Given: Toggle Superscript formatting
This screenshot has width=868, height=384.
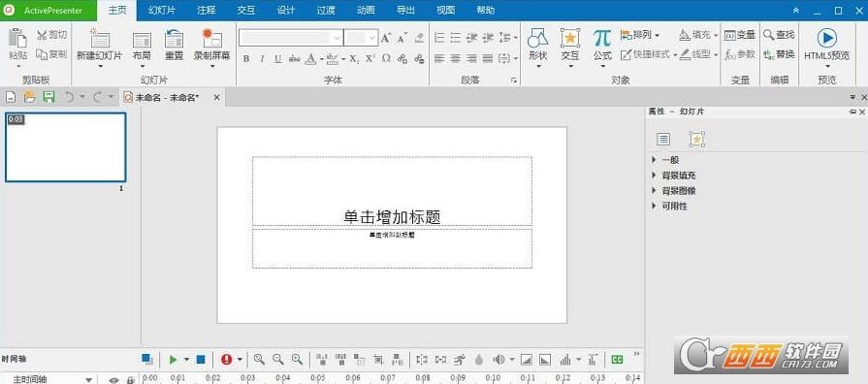Looking at the screenshot, I should point(370,58).
